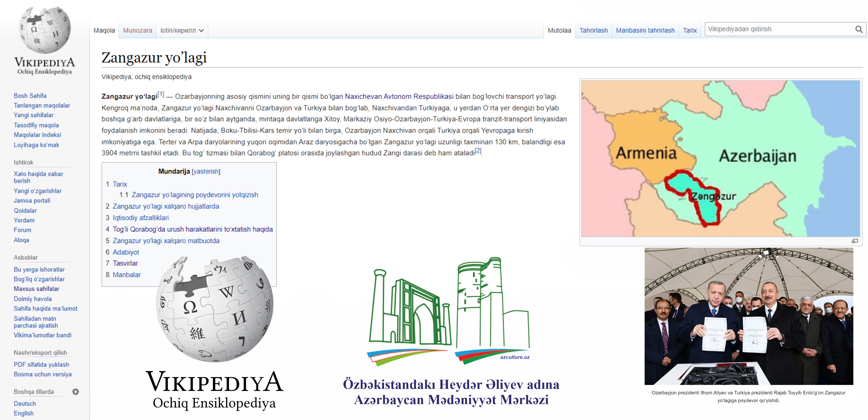Viewport: 868px width, 420px height.
Task: Open Aloqa contact page
Action: pyautogui.click(x=21, y=240)
